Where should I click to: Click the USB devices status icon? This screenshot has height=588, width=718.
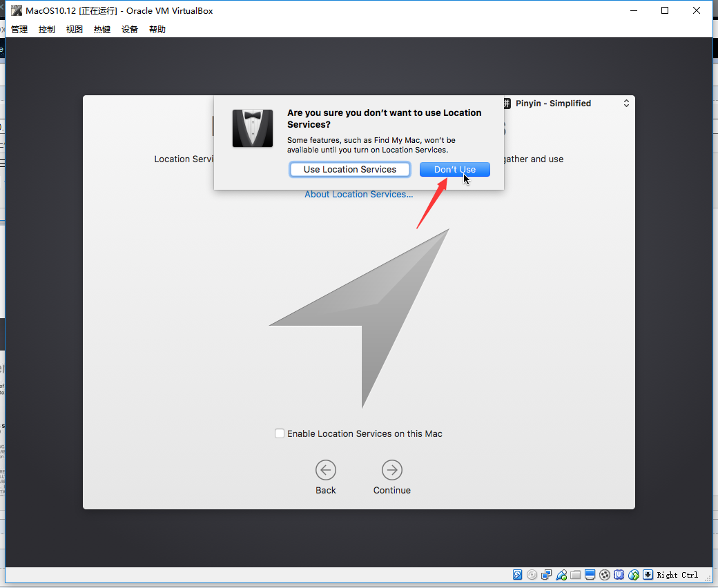561,575
